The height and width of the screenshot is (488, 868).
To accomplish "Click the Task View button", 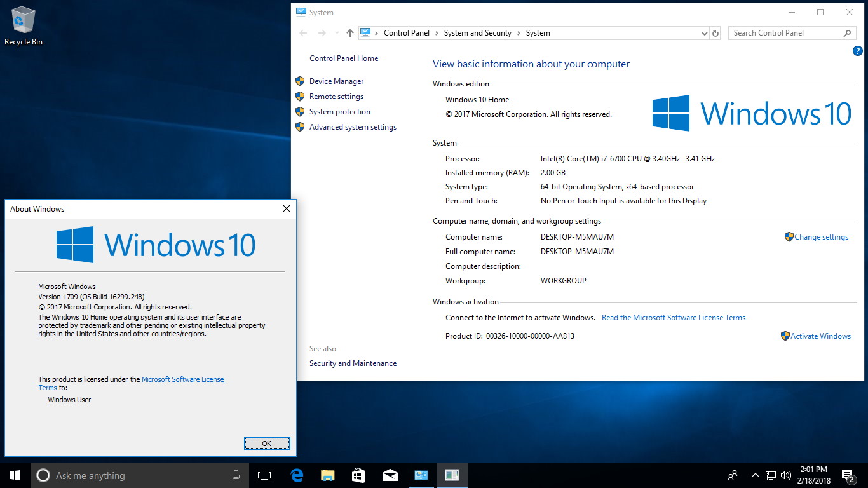I will click(x=264, y=475).
